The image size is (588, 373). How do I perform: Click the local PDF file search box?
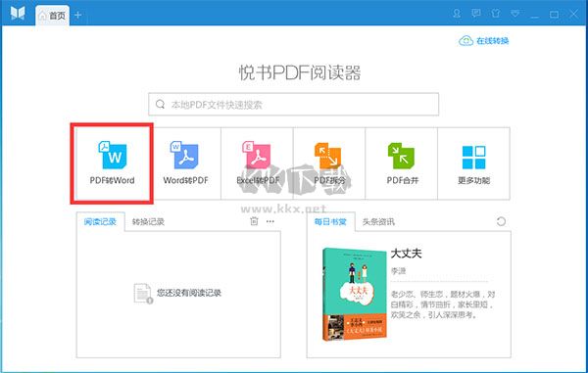294,104
